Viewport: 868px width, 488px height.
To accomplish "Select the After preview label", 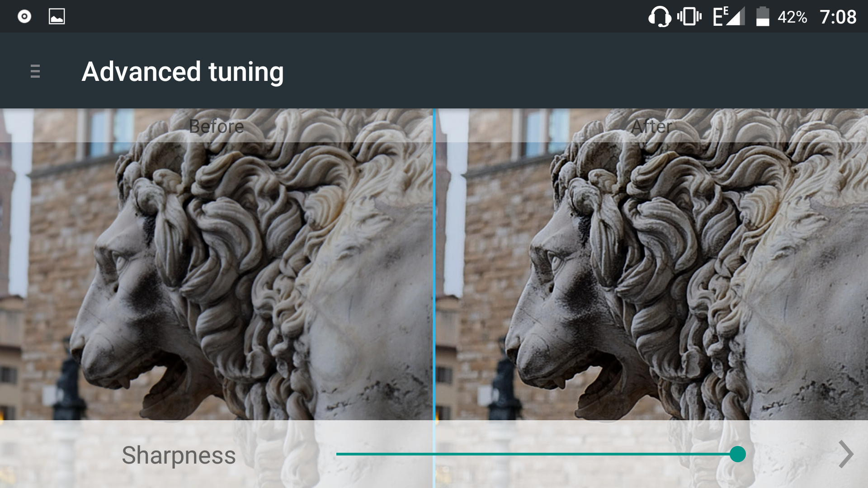I will [651, 126].
